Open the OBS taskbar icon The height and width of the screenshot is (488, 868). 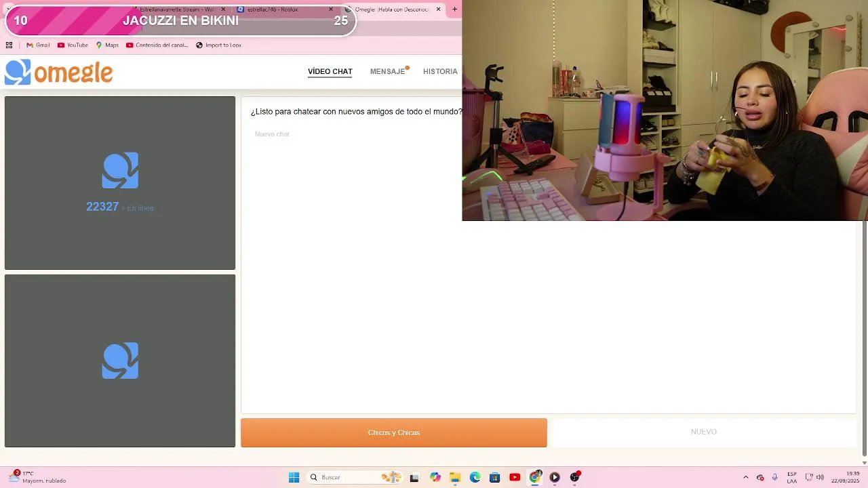coord(574,477)
